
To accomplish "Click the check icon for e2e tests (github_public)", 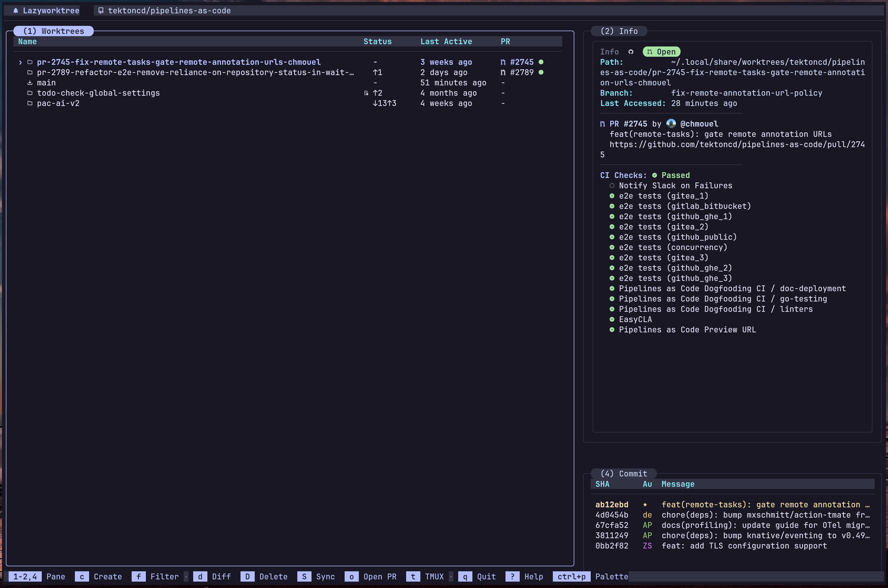I will (x=612, y=237).
